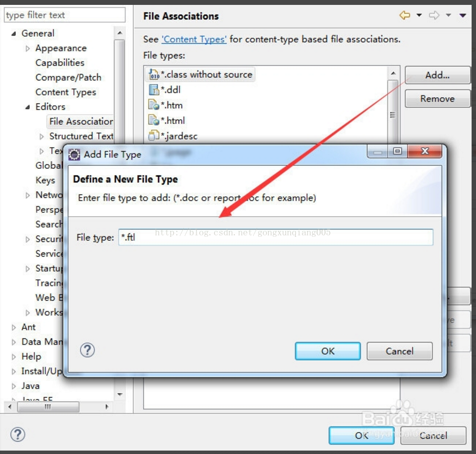Expand the Java preferences category
Viewport: 476px width, 454px height.
click(x=14, y=386)
